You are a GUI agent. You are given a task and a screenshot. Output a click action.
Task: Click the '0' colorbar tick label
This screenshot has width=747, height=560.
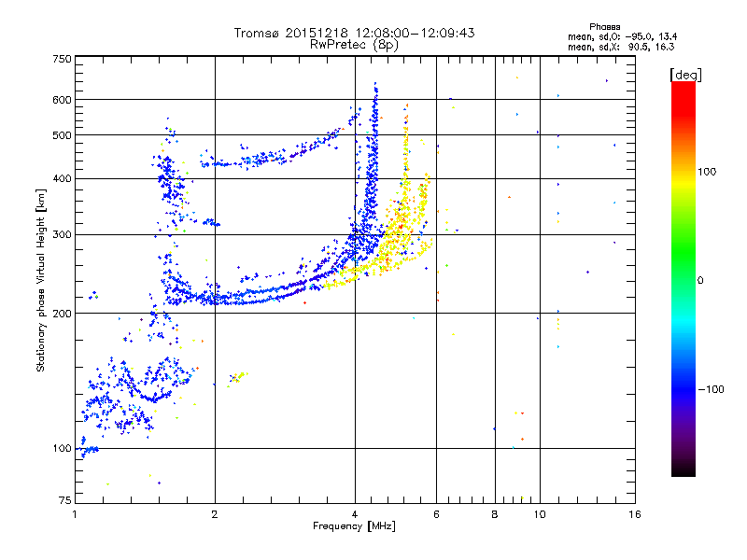700,280
